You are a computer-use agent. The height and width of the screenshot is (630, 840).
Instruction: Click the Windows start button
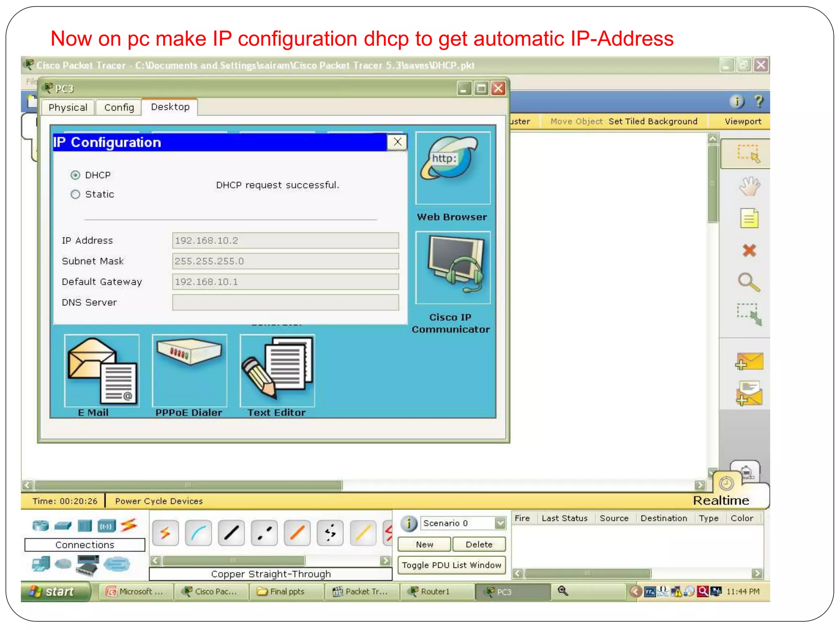pos(56,591)
